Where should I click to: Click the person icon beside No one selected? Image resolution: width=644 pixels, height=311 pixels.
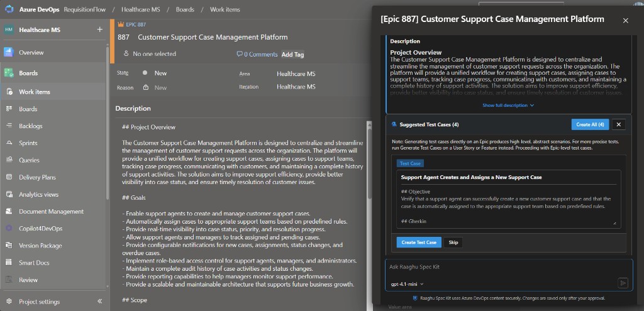126,54
